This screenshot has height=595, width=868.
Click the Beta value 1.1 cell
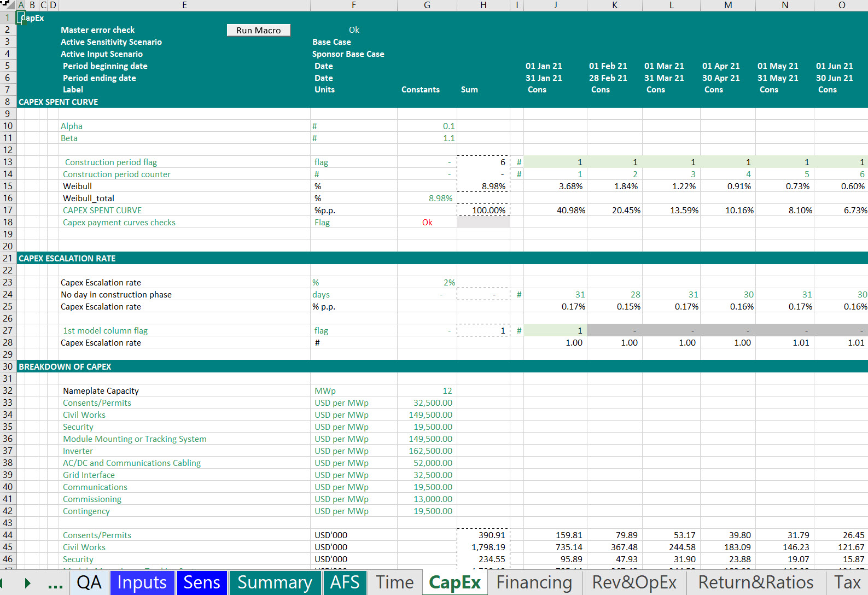[x=427, y=138]
